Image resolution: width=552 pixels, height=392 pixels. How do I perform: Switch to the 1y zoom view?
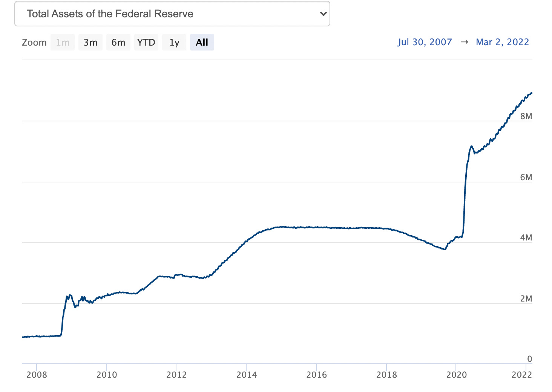click(174, 42)
